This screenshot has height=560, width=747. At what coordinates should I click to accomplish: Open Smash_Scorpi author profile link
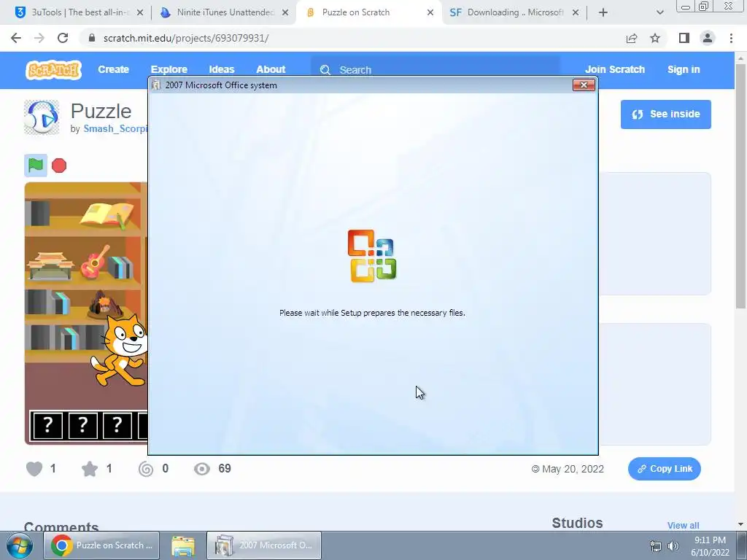[x=115, y=128]
